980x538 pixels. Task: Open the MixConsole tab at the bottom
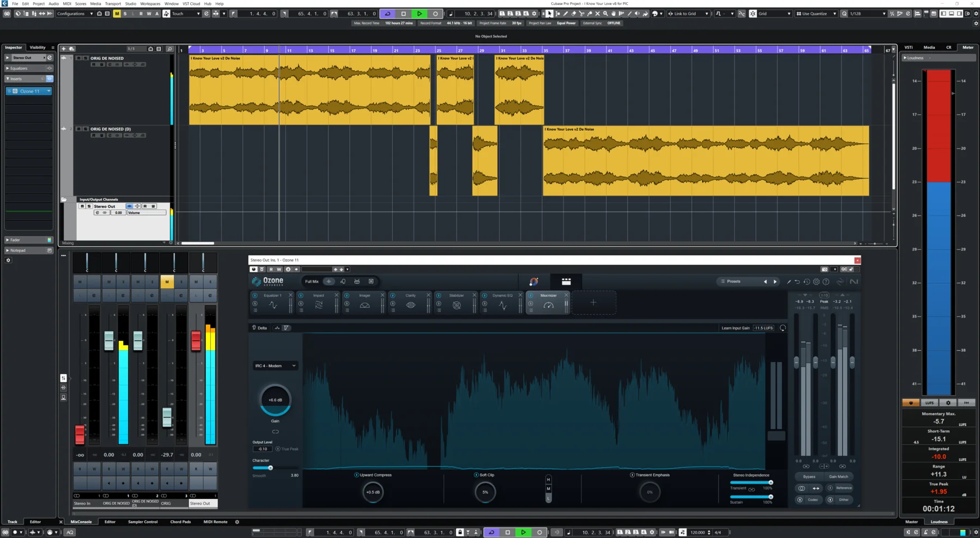coord(82,522)
